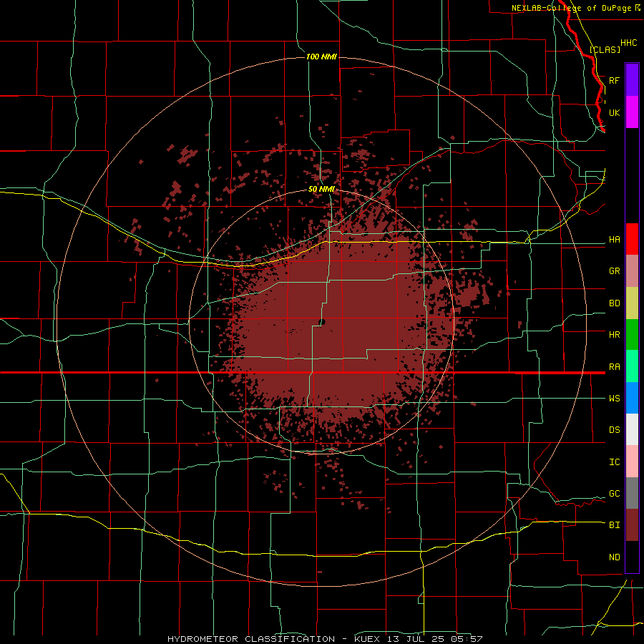Click the 'RA' legend label
The height and width of the screenshot is (644, 644).
[x=614, y=367]
